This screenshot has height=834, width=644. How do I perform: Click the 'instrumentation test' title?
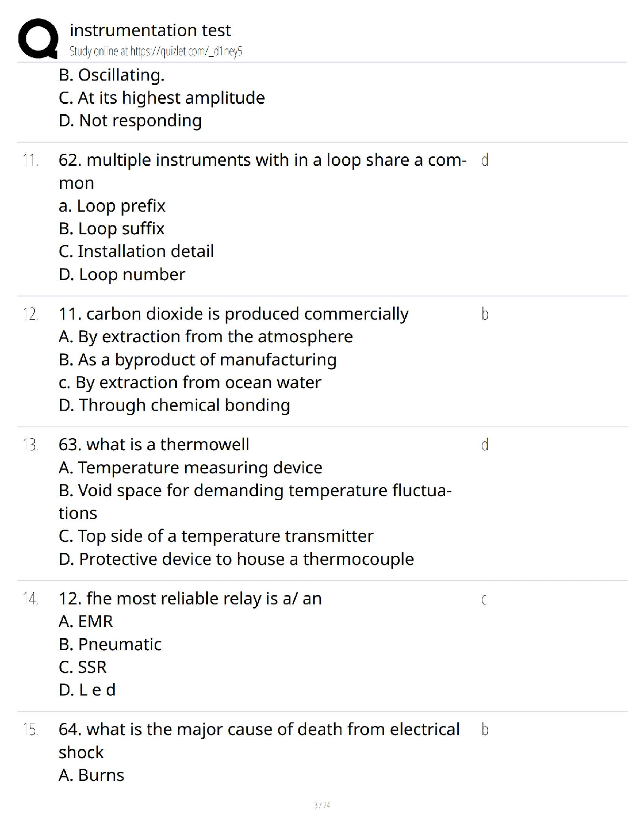point(150,30)
